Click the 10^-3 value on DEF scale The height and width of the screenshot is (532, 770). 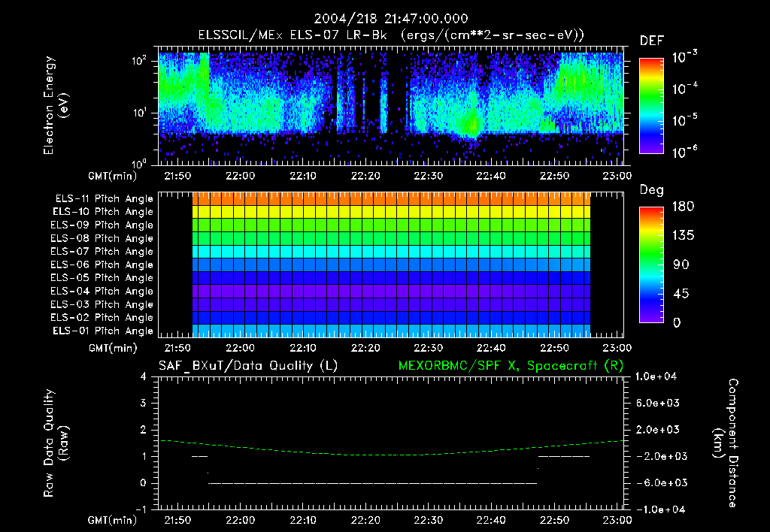[x=684, y=57]
